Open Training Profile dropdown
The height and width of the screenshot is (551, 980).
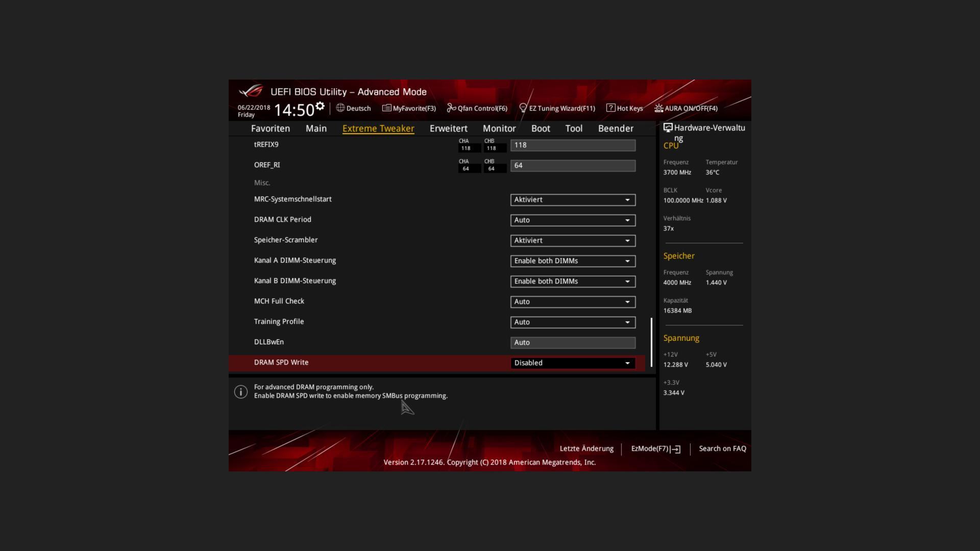[573, 322]
